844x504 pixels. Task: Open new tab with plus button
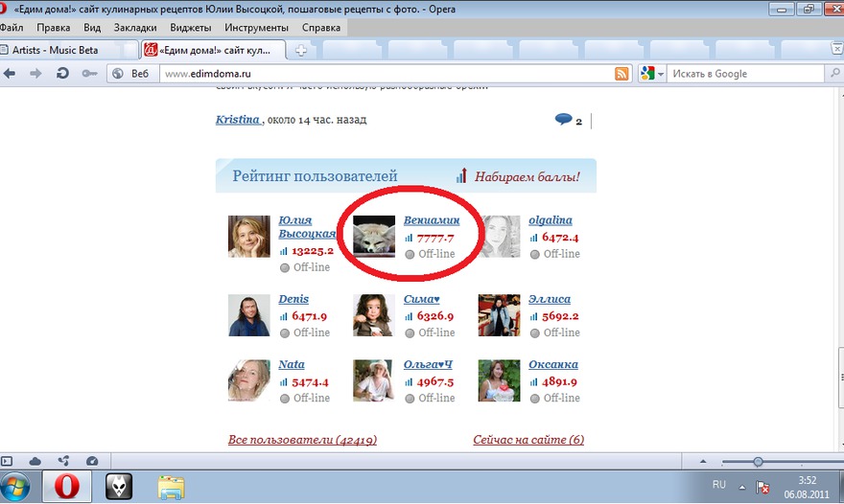[x=301, y=50]
